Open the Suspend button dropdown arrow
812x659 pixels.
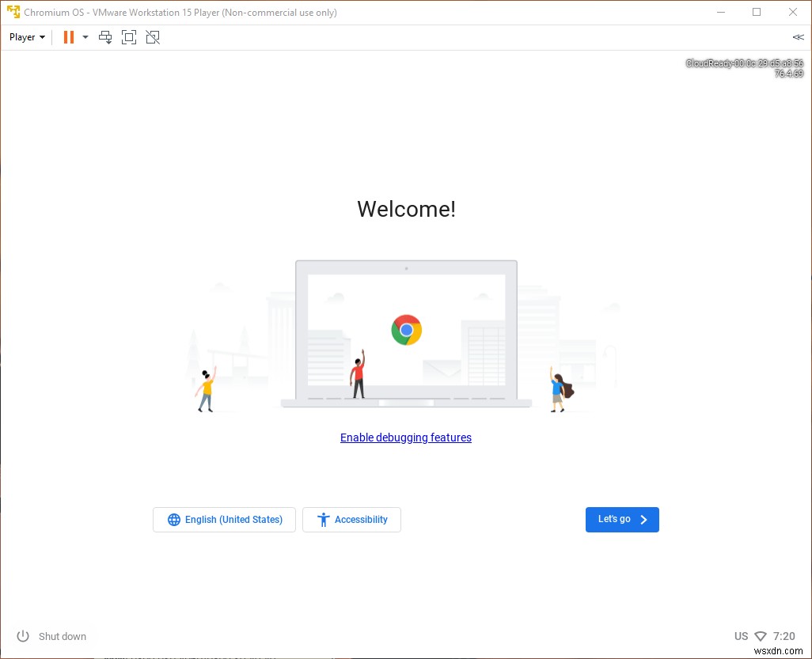[x=85, y=36]
